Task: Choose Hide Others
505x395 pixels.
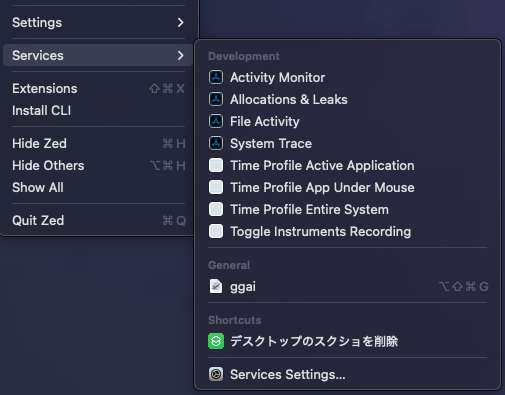Action: point(98,165)
